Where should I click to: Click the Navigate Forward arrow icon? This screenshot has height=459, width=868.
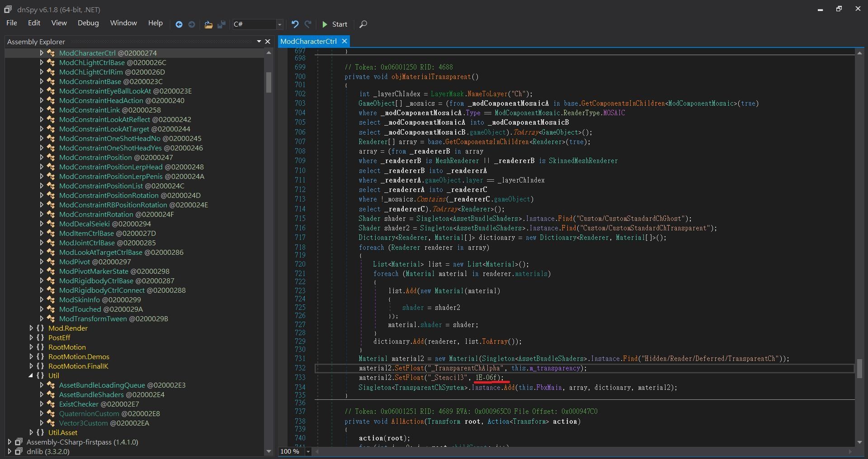(192, 24)
